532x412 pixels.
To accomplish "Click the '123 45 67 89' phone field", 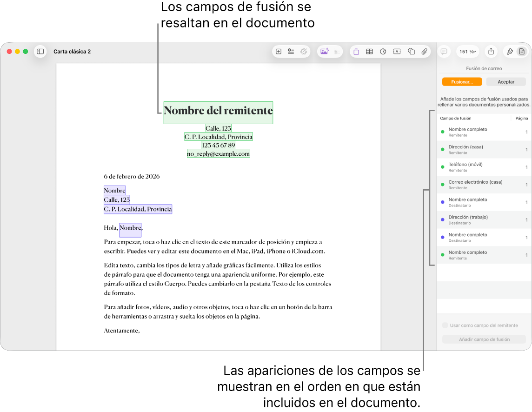I will click(x=218, y=145).
